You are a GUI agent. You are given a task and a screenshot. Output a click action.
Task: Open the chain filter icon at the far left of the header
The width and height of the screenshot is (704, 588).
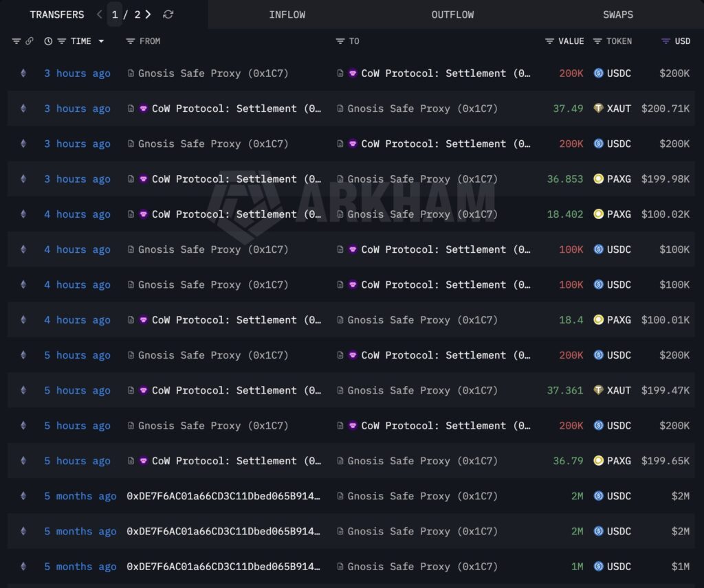pos(16,41)
